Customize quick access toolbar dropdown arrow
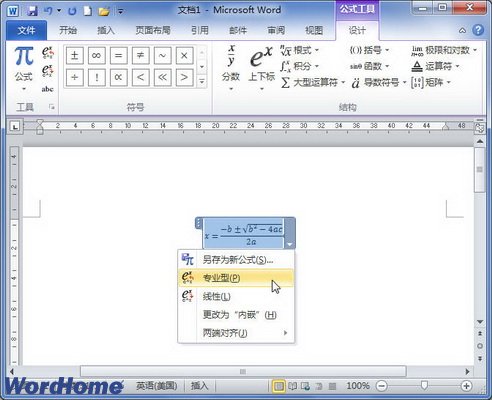 tap(121, 11)
